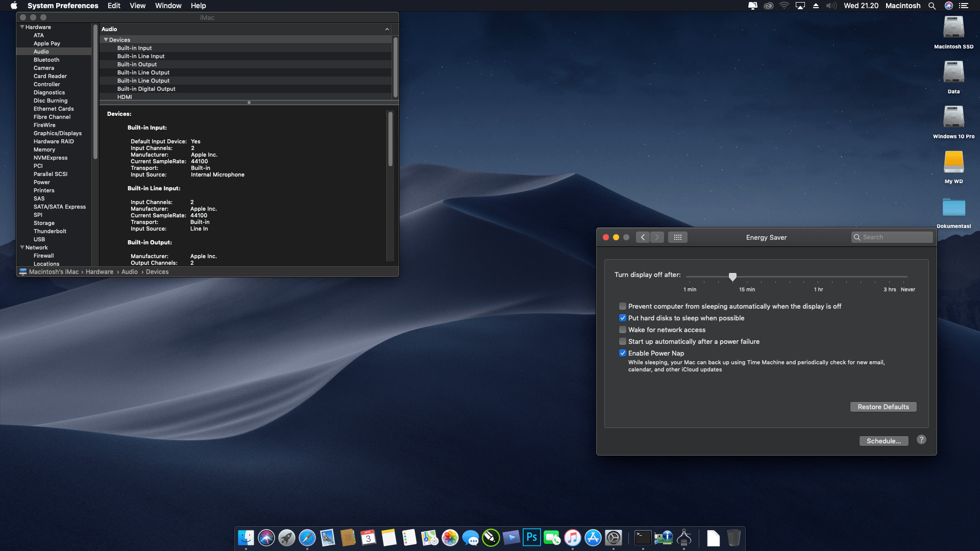Select Built-in Line Input device row
Viewport: 980px width, 551px height.
click(246, 56)
